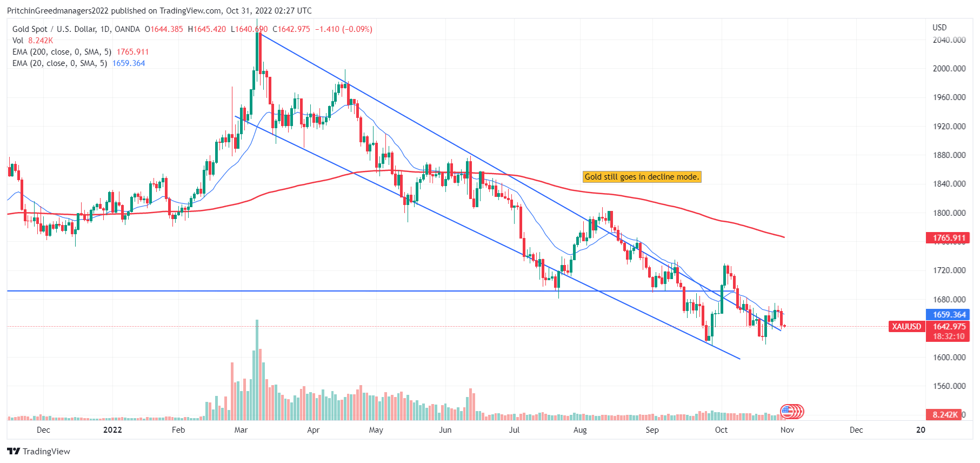Viewport: 980px width, 463px height.
Task: Click the '20' label at the time axis end
Action: coord(921,430)
